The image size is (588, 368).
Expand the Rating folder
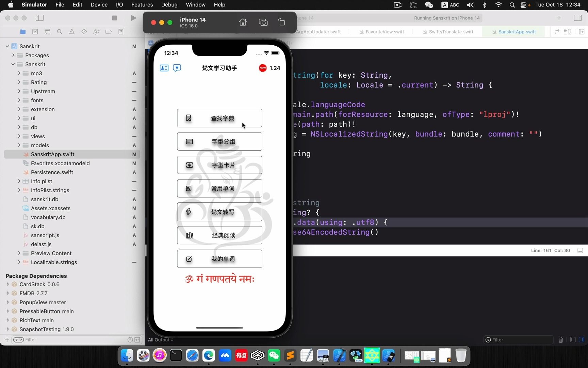(19, 82)
